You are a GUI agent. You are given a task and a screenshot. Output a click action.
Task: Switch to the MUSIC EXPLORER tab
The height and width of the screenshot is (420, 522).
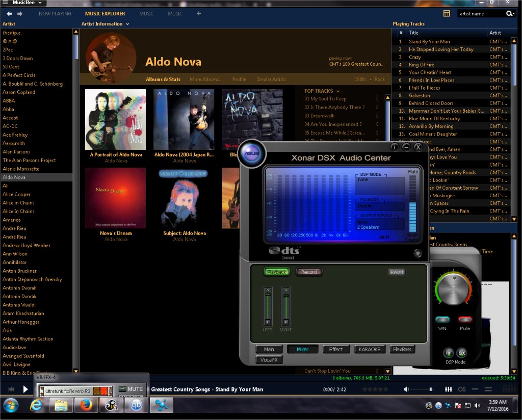click(105, 14)
